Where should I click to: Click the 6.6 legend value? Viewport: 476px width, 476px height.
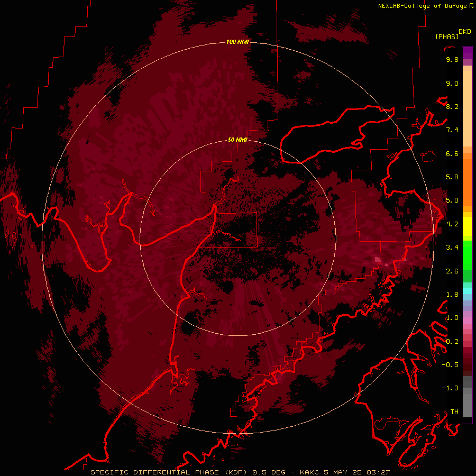452,153
